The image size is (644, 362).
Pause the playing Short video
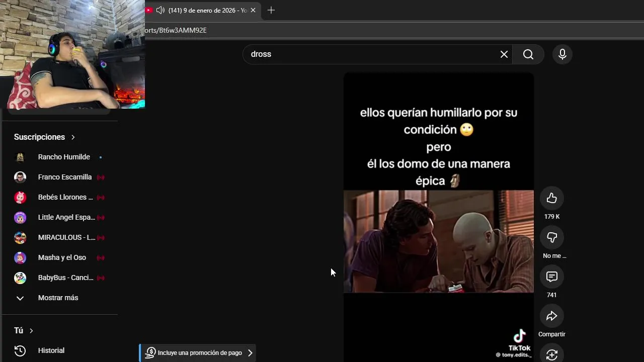[x=439, y=217]
